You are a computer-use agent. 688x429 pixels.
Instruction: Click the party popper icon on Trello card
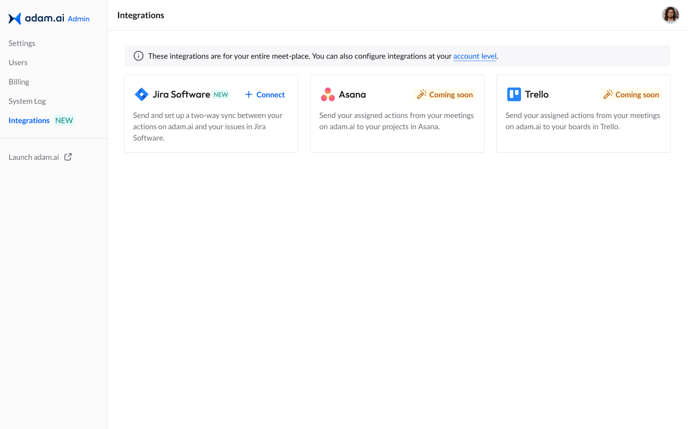[608, 94]
